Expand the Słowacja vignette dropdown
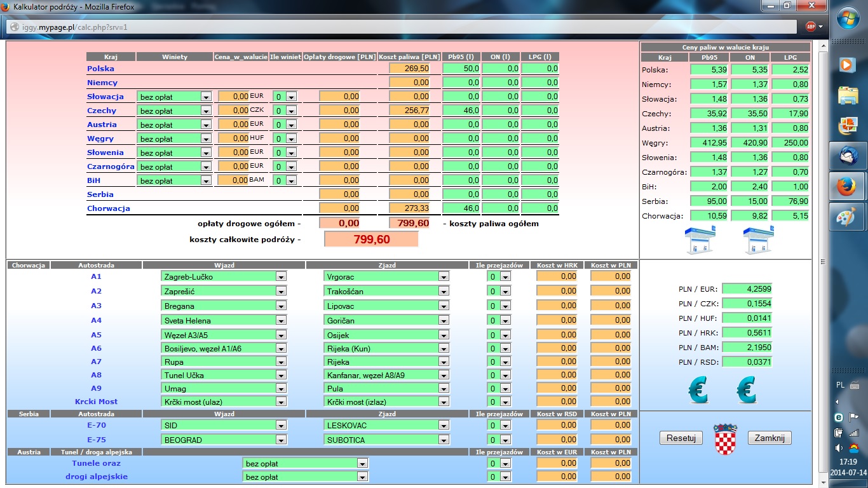868x488 pixels. click(x=205, y=97)
